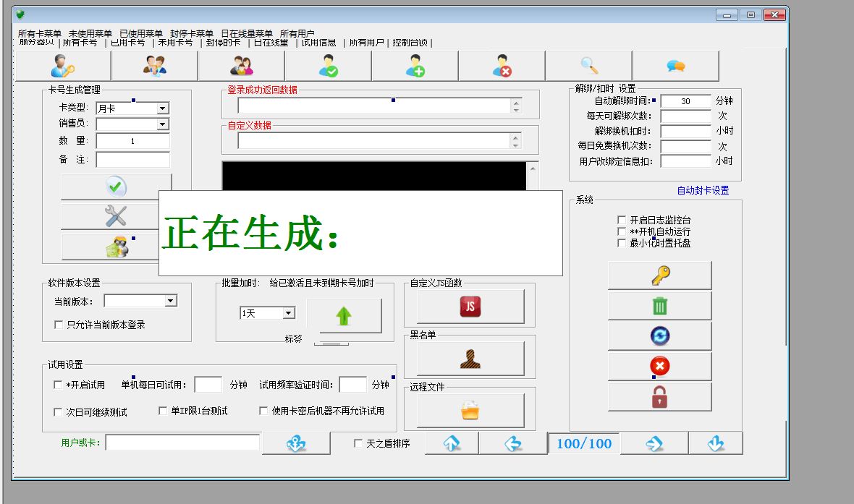Click the user-with-key toolbar icon
The width and height of the screenshot is (854, 504).
(63, 66)
